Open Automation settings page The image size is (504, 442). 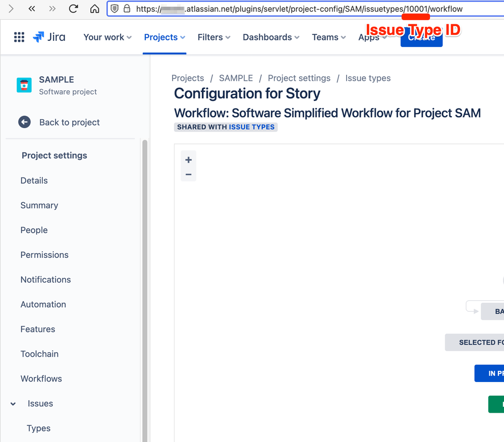(43, 304)
